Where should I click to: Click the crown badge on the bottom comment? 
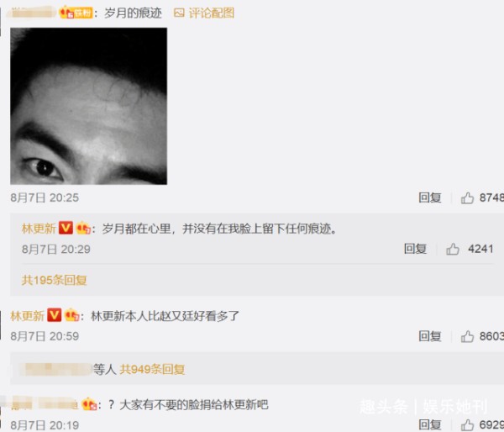pyautogui.click(x=89, y=404)
